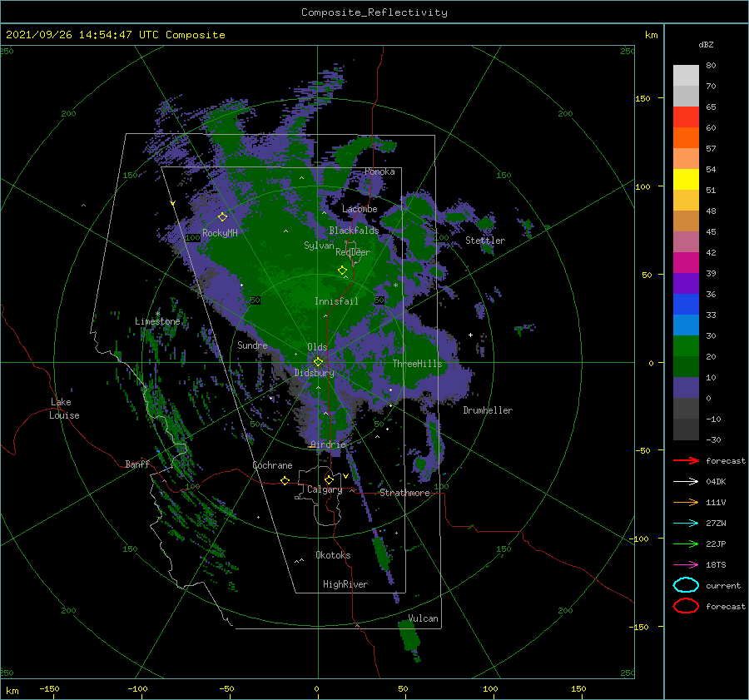The height and width of the screenshot is (700, 749).
Task: Click the ThreeHills town label
Action: pos(417,364)
